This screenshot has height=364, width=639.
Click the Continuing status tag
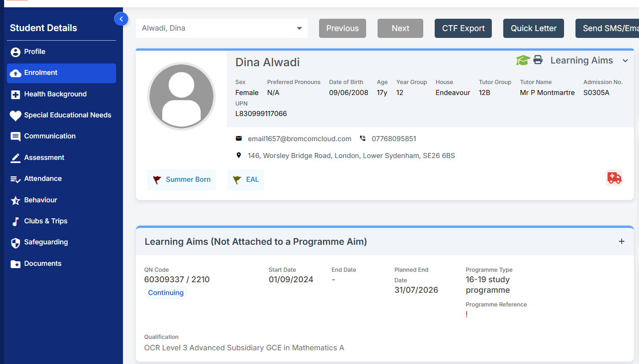coord(166,293)
